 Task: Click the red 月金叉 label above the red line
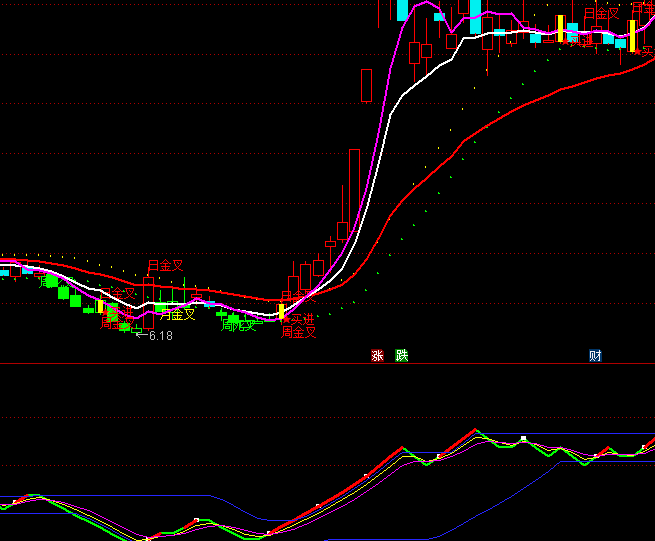point(166,266)
